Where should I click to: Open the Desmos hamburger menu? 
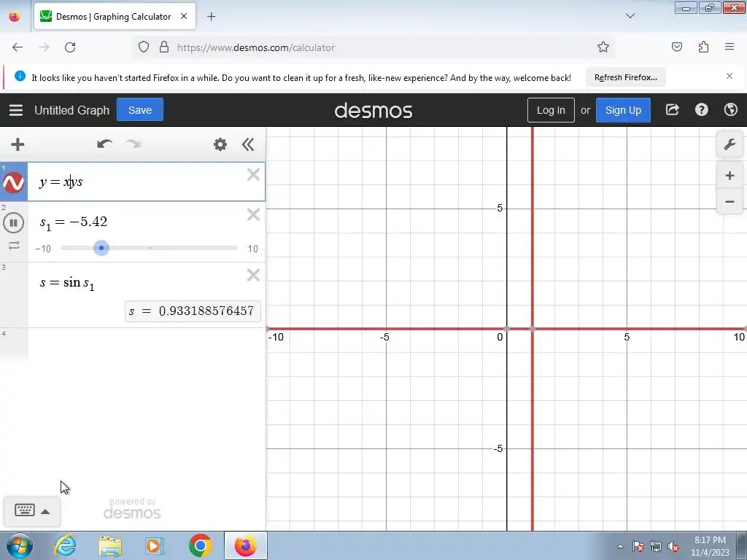(16, 110)
